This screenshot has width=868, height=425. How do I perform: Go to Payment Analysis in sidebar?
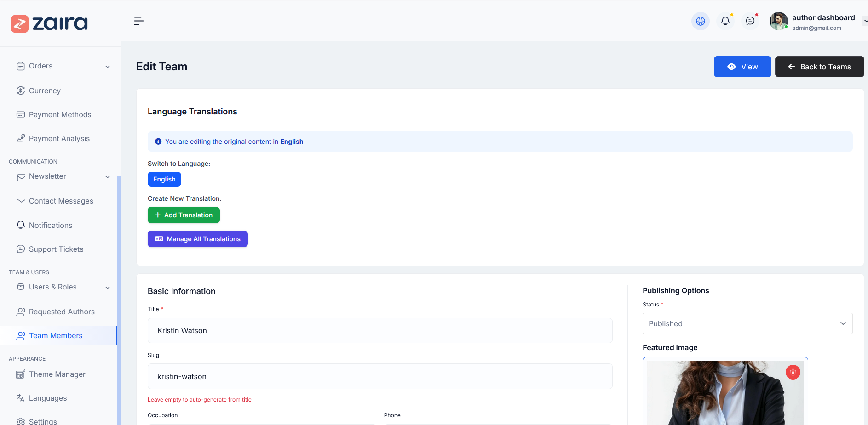[x=59, y=138]
